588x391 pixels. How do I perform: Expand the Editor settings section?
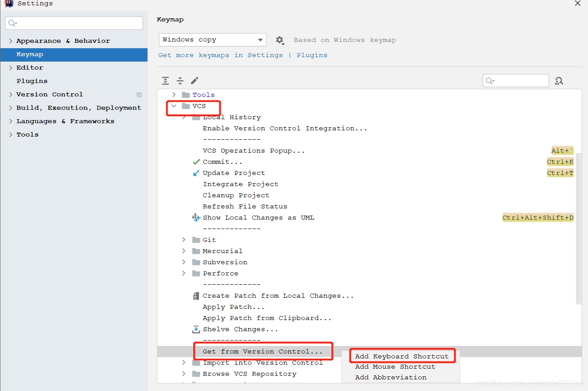(x=11, y=67)
